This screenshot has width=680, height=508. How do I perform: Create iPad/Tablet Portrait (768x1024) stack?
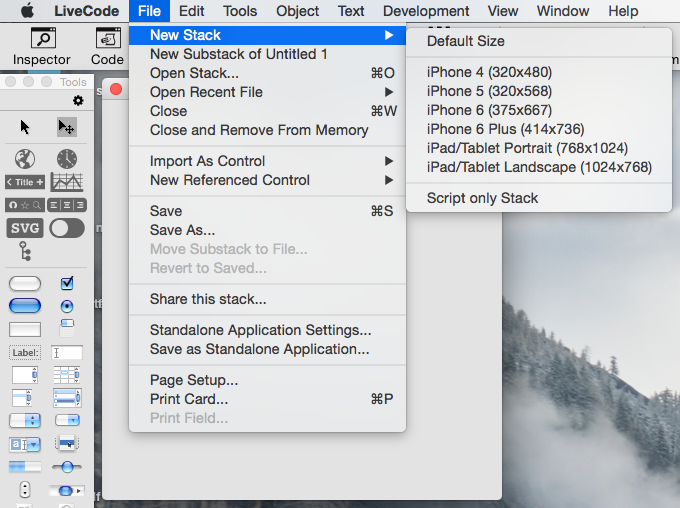click(x=539, y=148)
